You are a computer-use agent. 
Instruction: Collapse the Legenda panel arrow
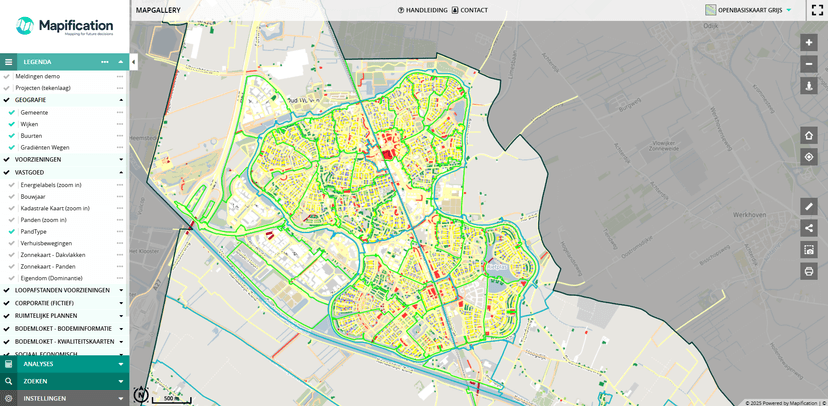pos(120,62)
